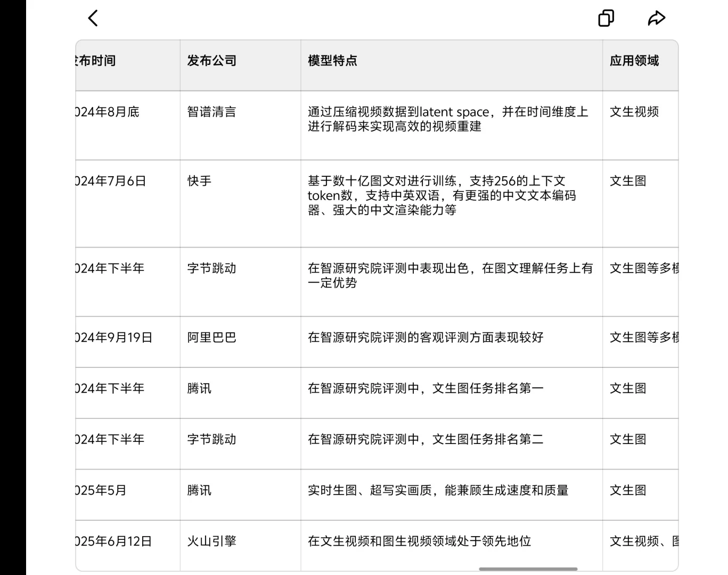Select 字节跳动 cell in 图文理解任务 row
Viewport: 728px width, 575px height.
[x=240, y=282]
